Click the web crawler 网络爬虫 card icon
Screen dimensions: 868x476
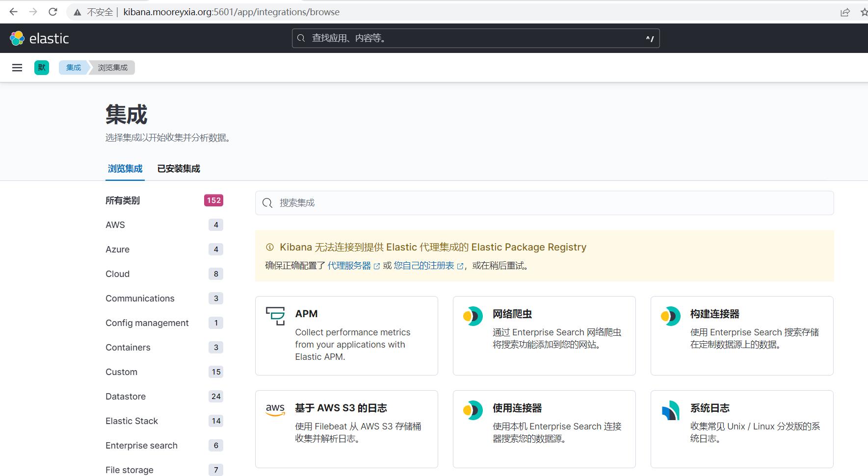pos(473,316)
